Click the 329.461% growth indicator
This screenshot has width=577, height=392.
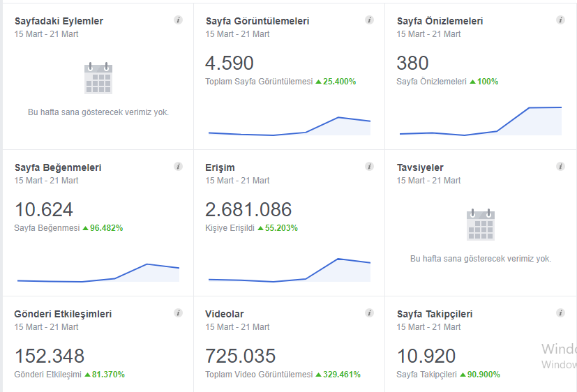[338, 375]
